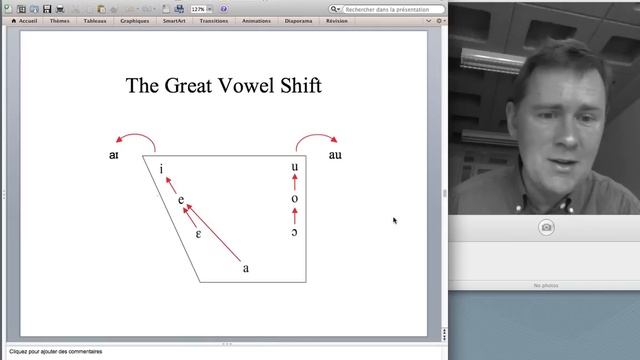
Task: Click the print icon in toolbar
Action: pyautogui.click(x=60, y=9)
